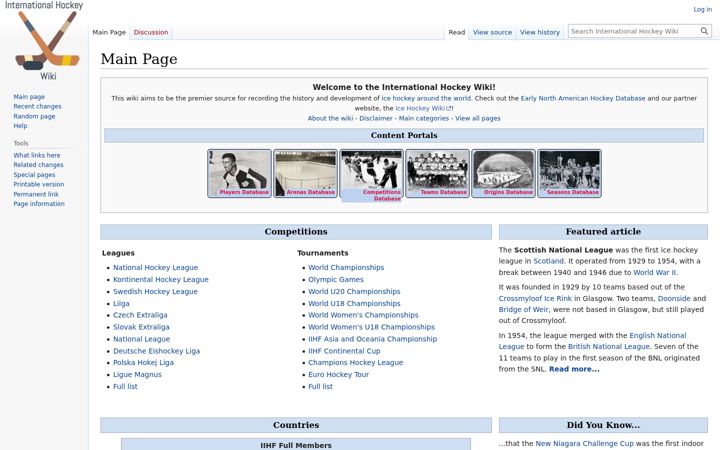Switch to the Discussion tab
This screenshot has width=720, height=450.
coord(151,32)
